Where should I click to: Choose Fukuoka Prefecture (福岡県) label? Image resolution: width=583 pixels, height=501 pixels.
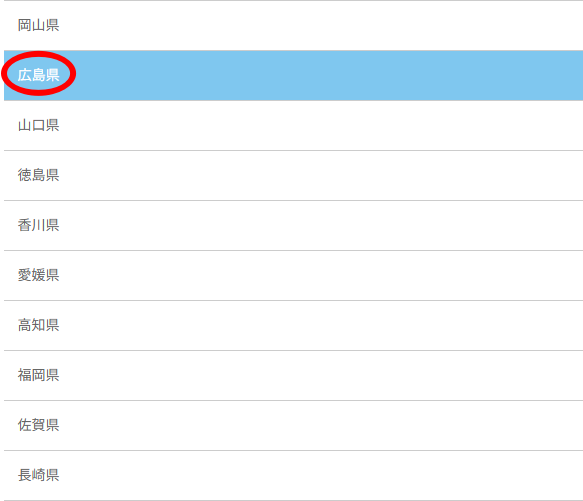pyautogui.click(x=39, y=375)
